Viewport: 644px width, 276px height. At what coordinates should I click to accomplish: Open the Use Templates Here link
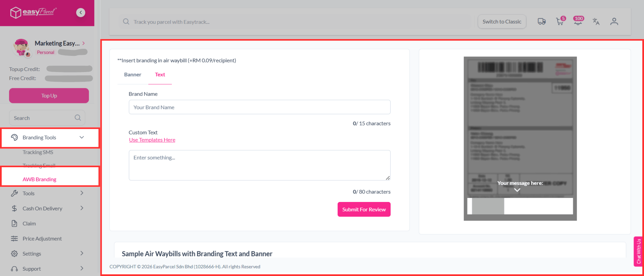(x=152, y=140)
